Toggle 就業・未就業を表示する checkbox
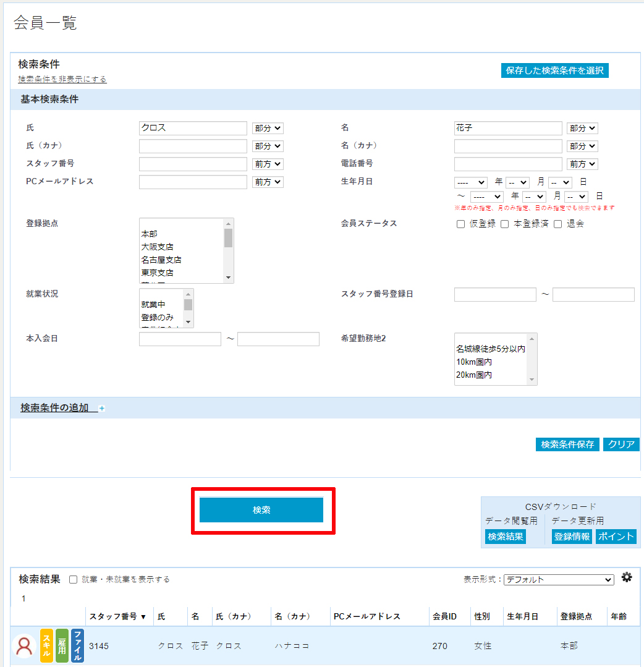The image size is (644, 667). [73, 579]
